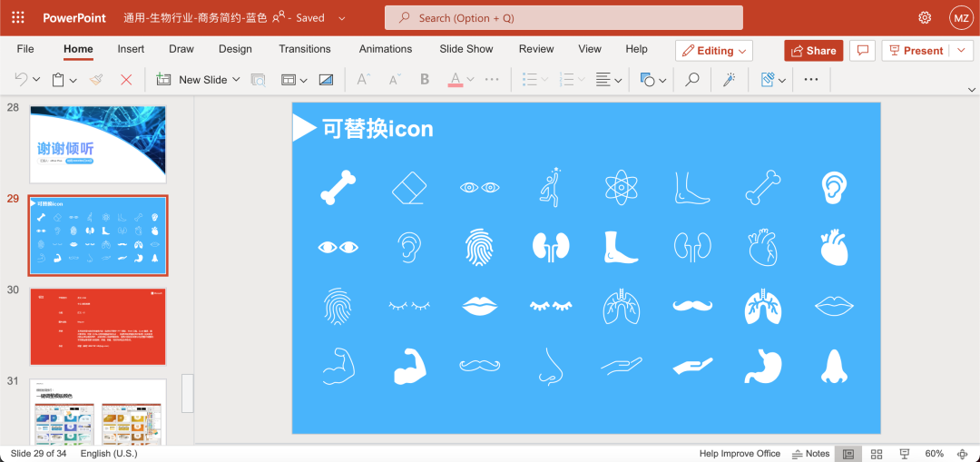Switch to the Design tab

(x=235, y=49)
